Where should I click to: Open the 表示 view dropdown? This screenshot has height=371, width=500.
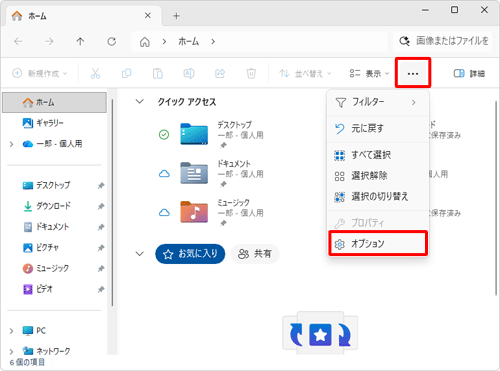[x=369, y=73]
